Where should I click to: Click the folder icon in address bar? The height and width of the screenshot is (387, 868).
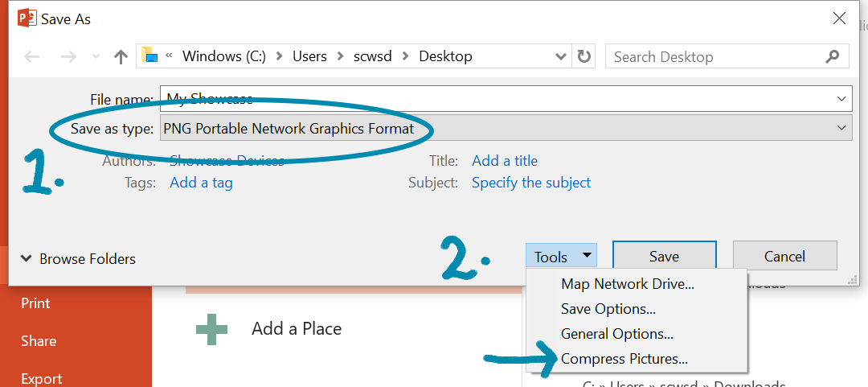point(150,56)
